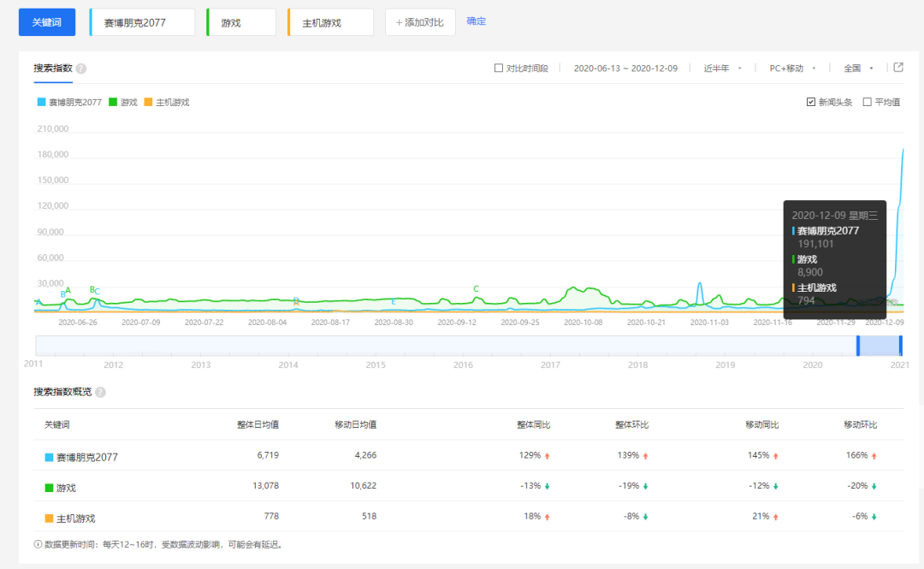Toggle the green 游戏 legend marker
This screenshot has height=569, width=924.
pyautogui.click(x=113, y=102)
